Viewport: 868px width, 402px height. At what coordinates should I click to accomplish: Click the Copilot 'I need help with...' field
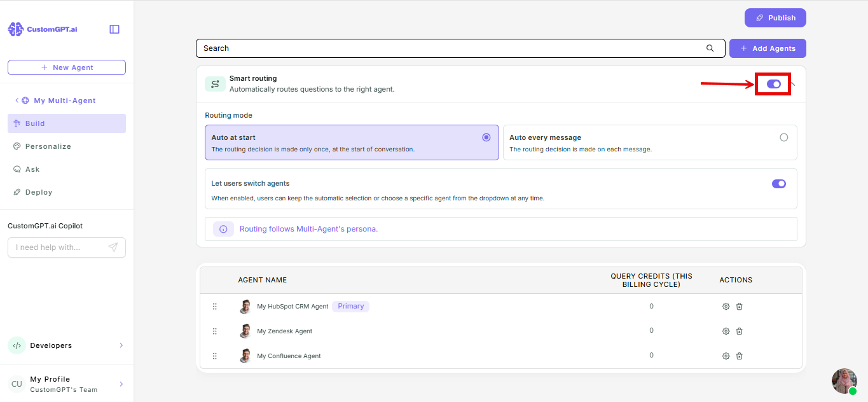coord(67,247)
